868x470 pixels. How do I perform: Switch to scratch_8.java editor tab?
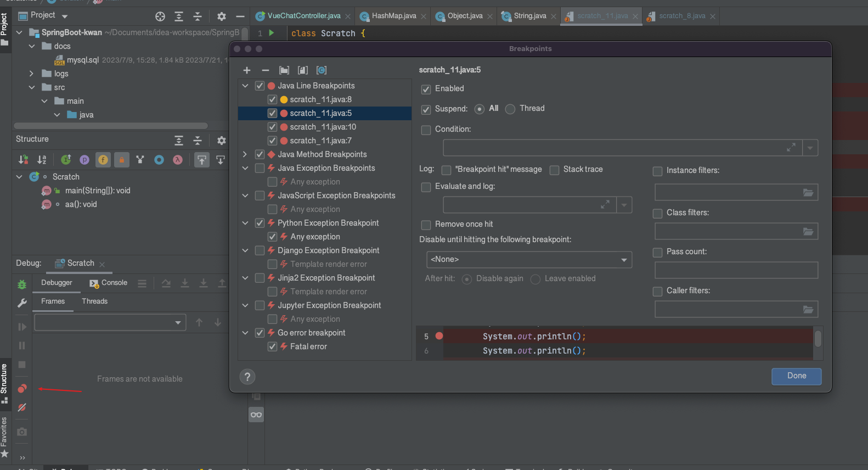682,16
